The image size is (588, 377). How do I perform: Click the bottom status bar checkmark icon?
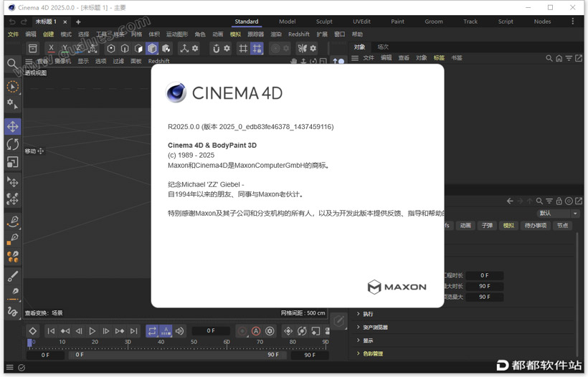pos(22,368)
